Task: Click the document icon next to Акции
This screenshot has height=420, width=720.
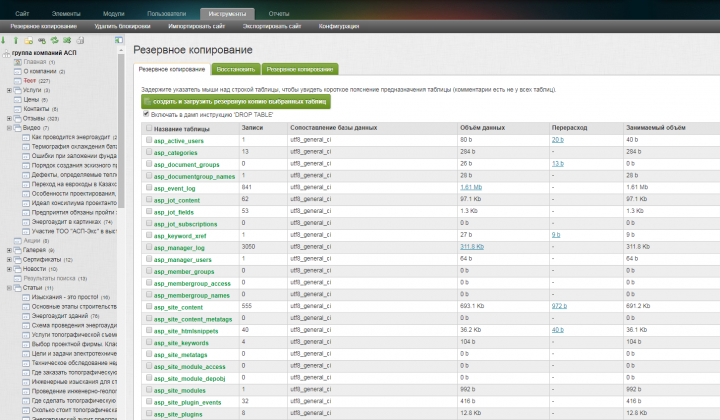Action: (18, 241)
